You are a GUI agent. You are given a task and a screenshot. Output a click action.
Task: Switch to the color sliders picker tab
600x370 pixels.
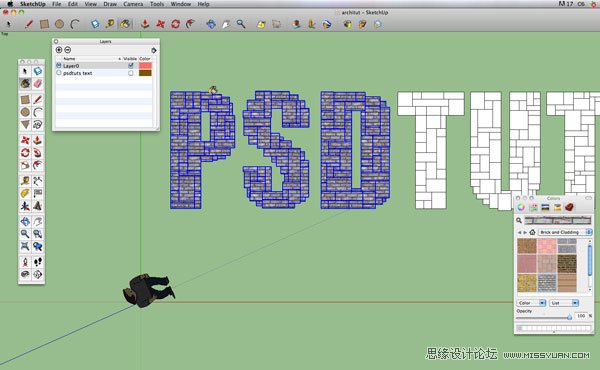[533, 207]
